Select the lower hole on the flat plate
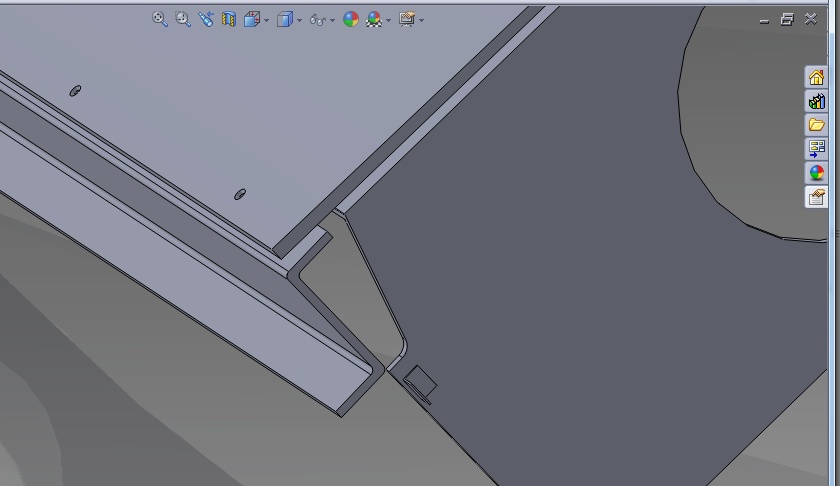 [240, 194]
